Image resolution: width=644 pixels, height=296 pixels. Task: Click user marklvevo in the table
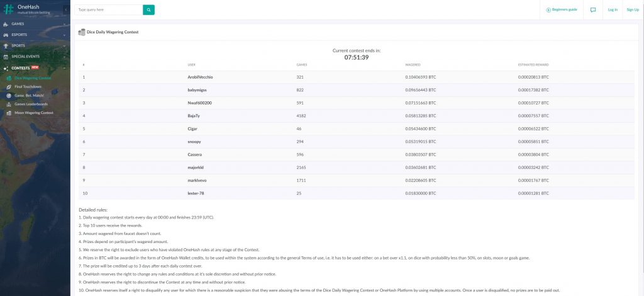pos(197,180)
